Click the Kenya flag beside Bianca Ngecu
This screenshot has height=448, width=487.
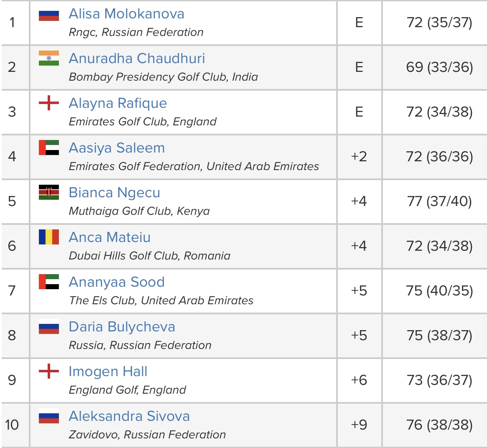49,193
